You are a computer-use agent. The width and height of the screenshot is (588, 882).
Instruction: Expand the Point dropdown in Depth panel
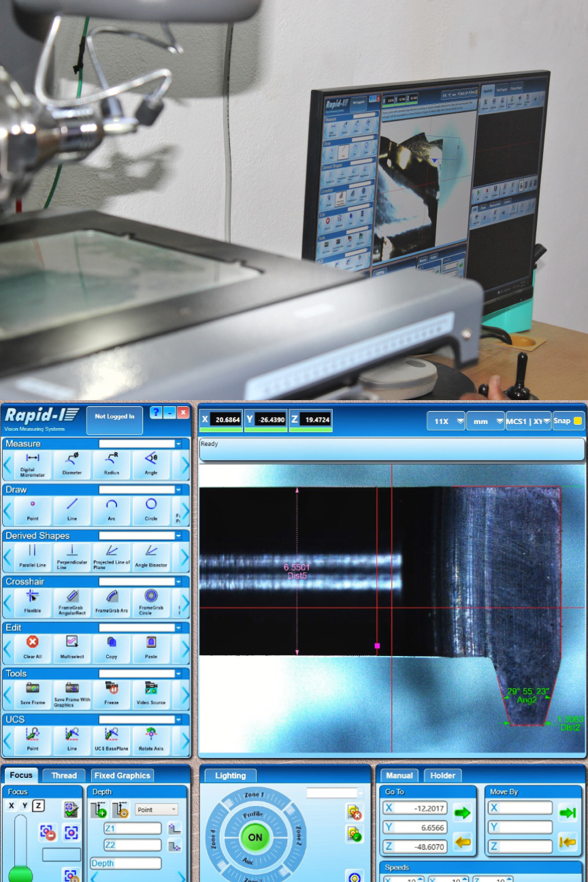pos(157,810)
